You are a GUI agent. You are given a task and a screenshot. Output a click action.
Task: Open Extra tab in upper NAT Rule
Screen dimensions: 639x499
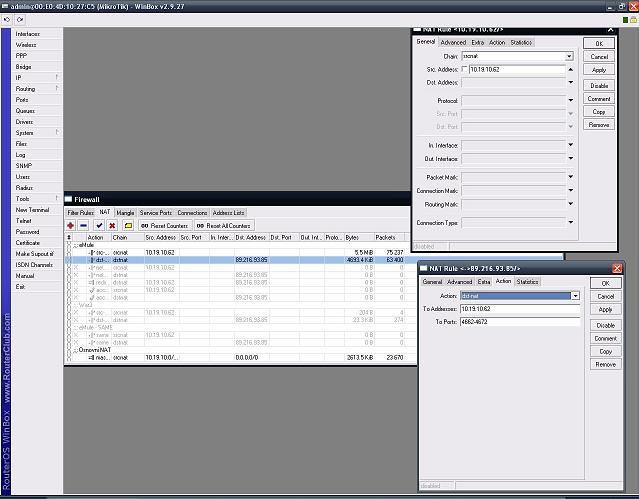click(x=478, y=42)
